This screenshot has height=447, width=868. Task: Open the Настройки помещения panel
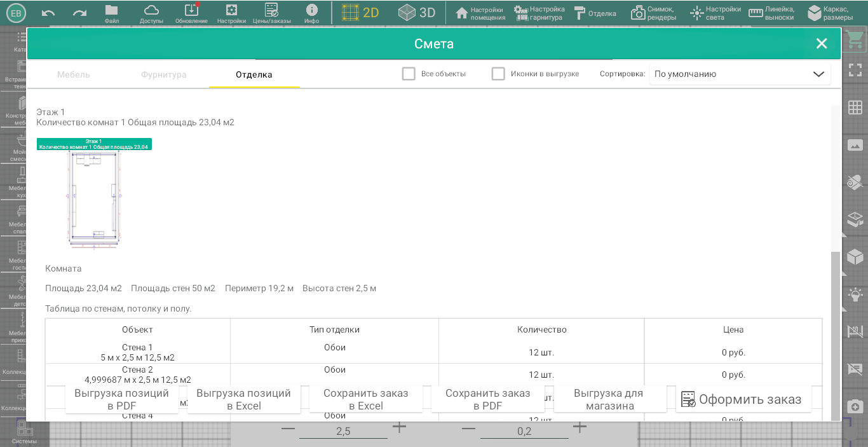tap(480, 13)
